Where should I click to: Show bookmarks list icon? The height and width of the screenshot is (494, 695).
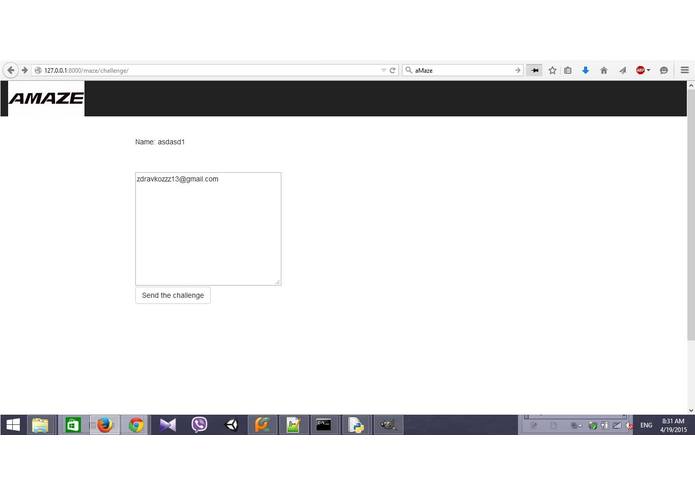coord(568,70)
